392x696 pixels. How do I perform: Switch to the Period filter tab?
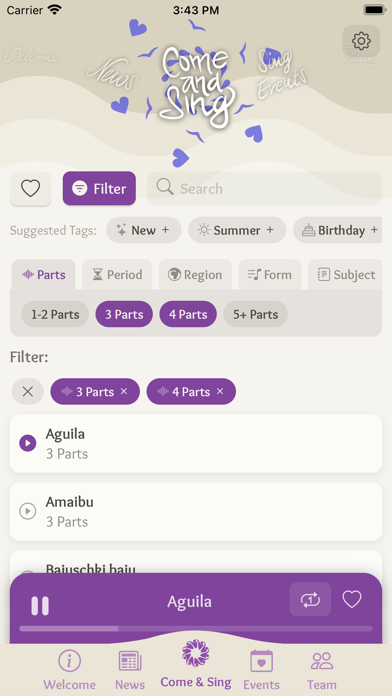click(117, 275)
